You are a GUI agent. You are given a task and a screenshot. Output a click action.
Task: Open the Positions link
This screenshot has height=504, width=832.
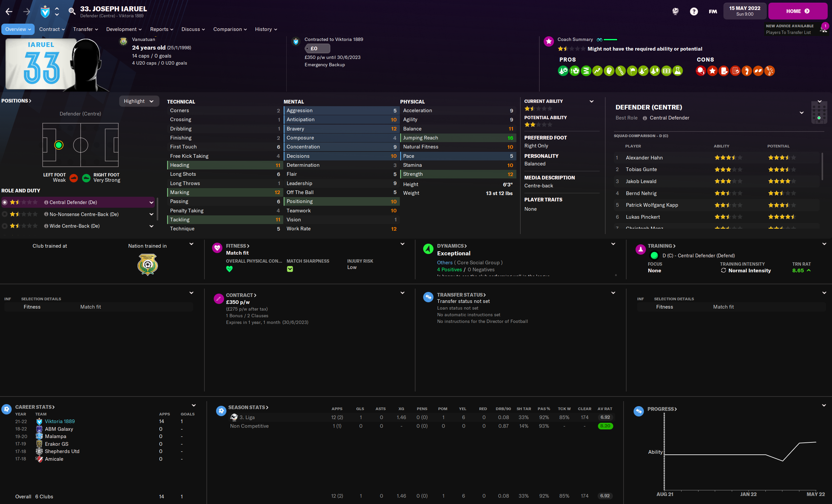click(x=16, y=101)
